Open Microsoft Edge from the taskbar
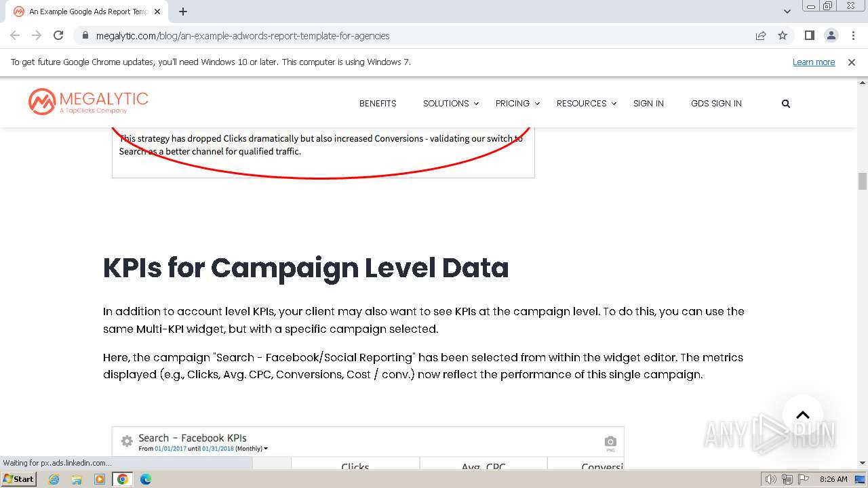The width and height of the screenshot is (868, 488). (x=146, y=479)
